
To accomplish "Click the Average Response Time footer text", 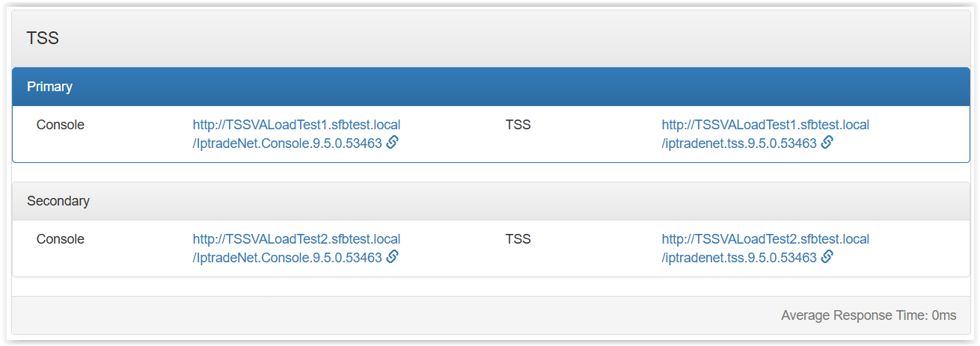I will tap(868, 315).
